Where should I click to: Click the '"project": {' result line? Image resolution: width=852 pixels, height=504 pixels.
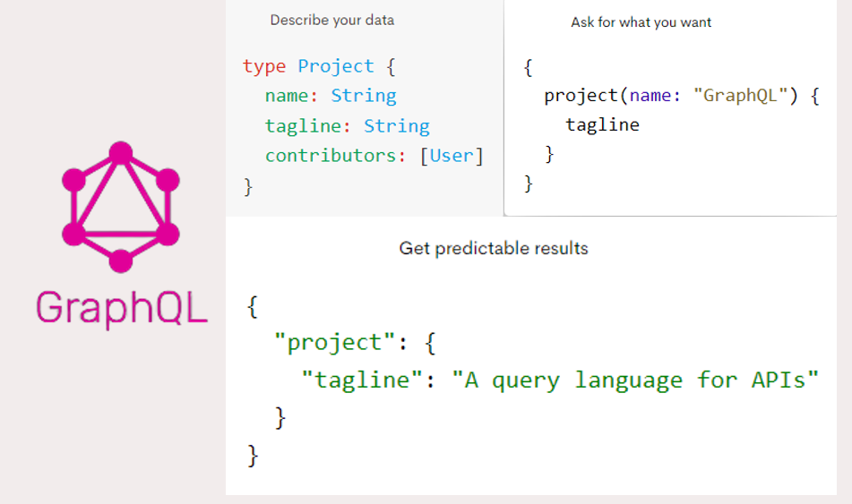(x=355, y=343)
